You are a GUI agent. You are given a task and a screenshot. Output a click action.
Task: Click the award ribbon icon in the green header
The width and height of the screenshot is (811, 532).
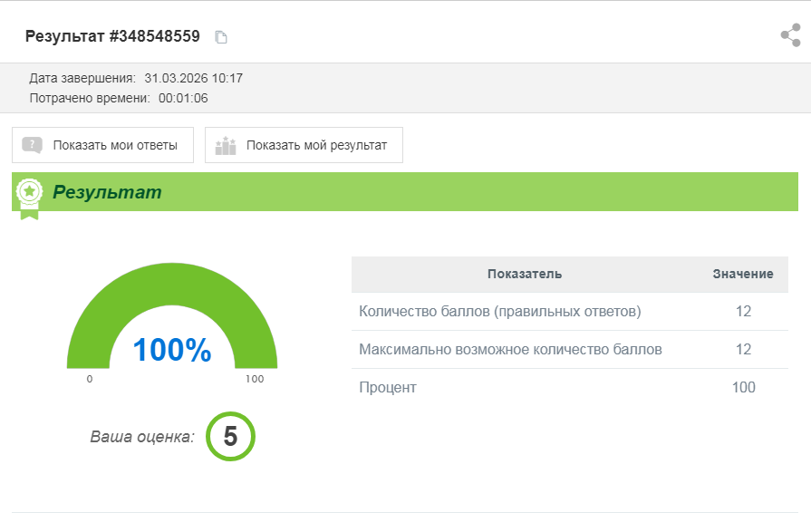pos(30,195)
